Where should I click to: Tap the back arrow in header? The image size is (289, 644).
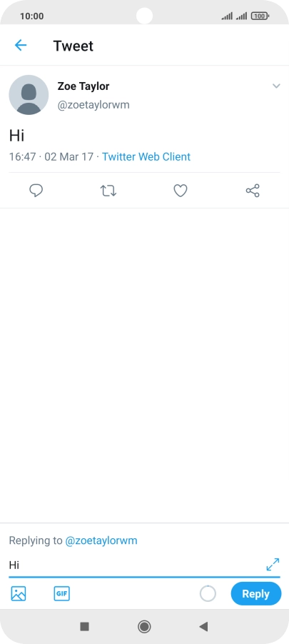coord(21,45)
